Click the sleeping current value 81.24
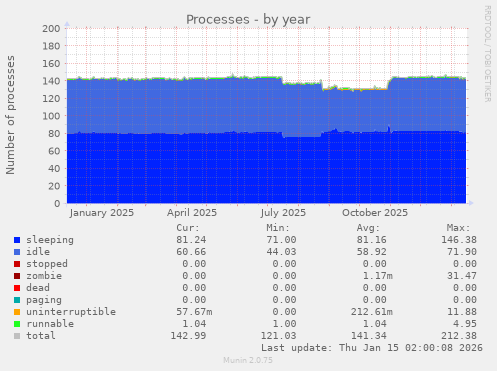This screenshot has width=497, height=371. tap(191, 240)
